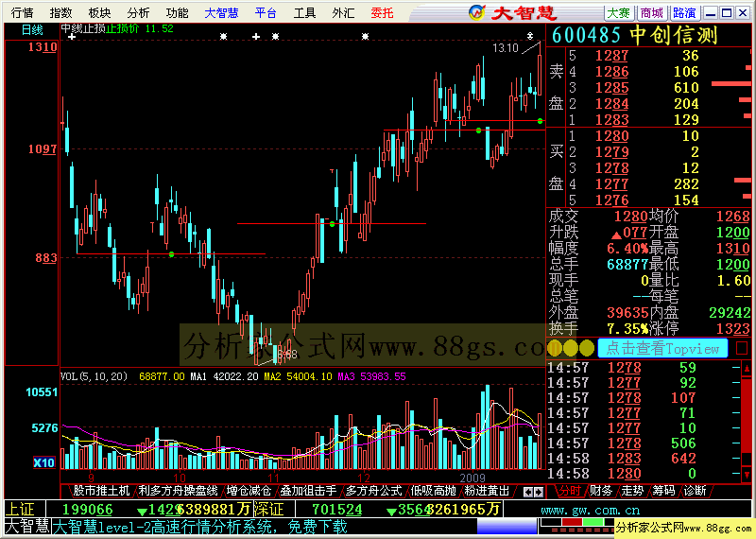Click buy level 5 price 1276

click(611, 200)
